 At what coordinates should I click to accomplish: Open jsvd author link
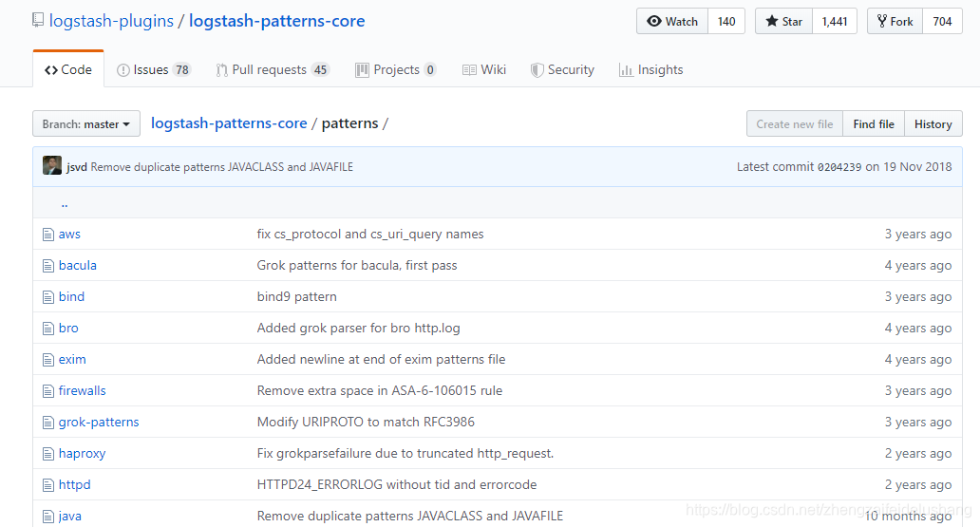(x=77, y=167)
